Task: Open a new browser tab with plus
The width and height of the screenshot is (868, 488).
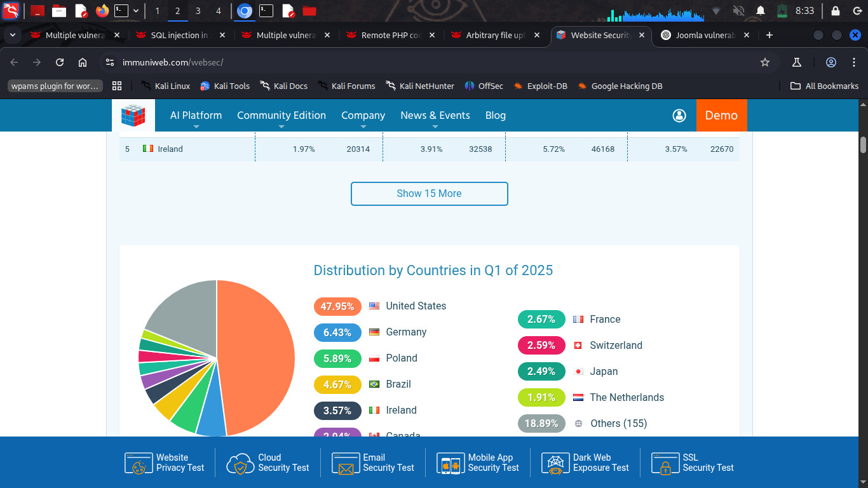Action: click(770, 35)
